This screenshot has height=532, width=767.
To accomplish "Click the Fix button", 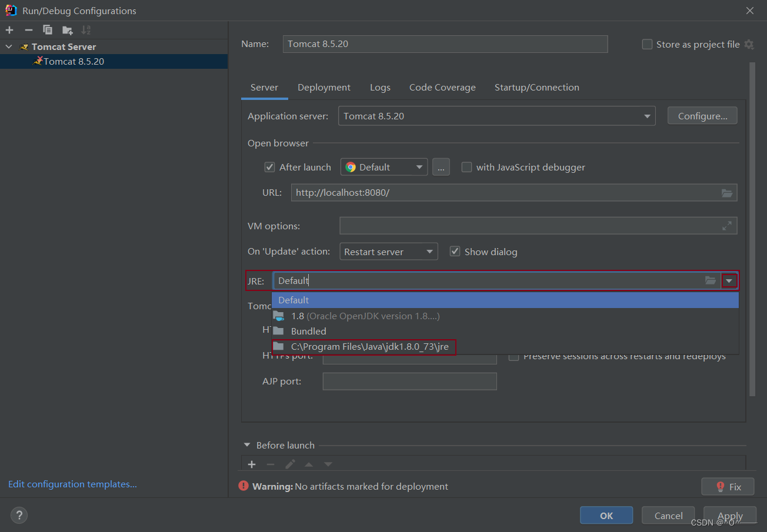I will (x=728, y=487).
